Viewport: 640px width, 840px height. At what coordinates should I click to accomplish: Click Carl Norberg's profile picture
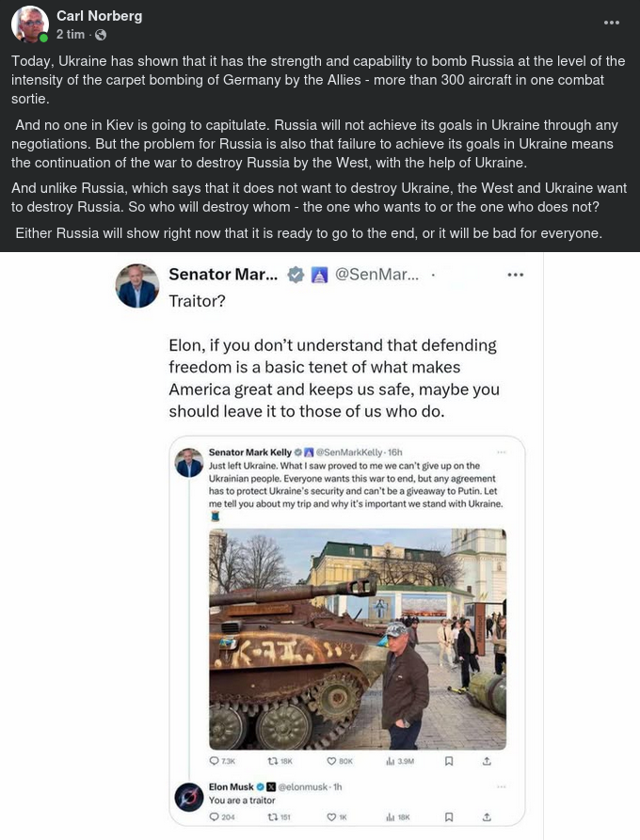[x=30, y=24]
